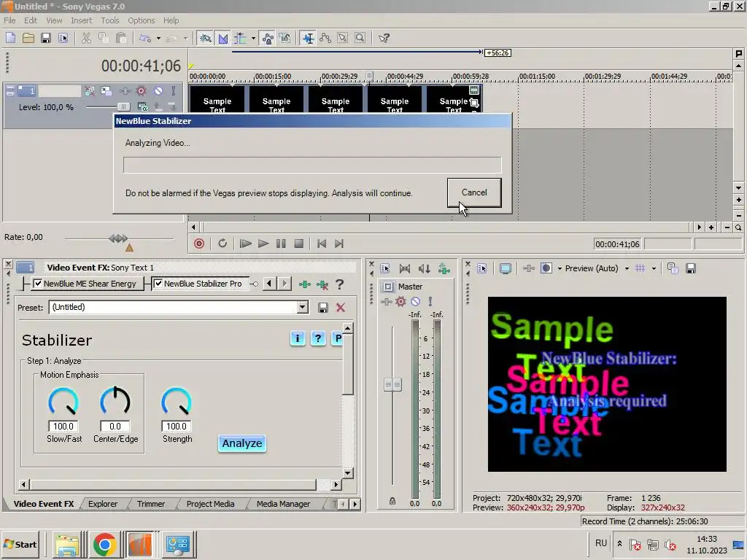Screen dimensions: 747x560
Task: Click the Stabilizer info 'i' button
Action: click(x=298, y=338)
